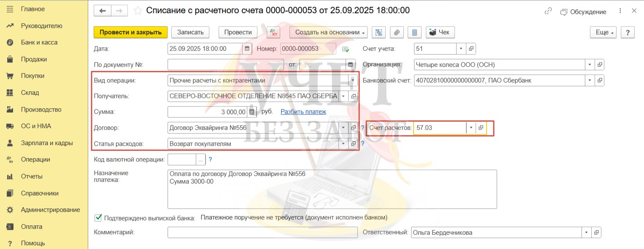Open Статья расходов record with open icon

coord(353,144)
